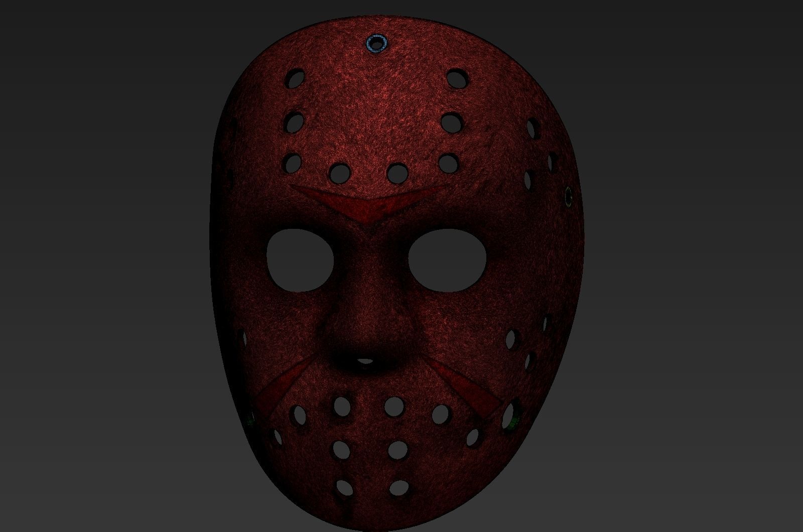The width and height of the screenshot is (803, 532).
Task: Pick the small nostril hole under nose
Action: 366,360
